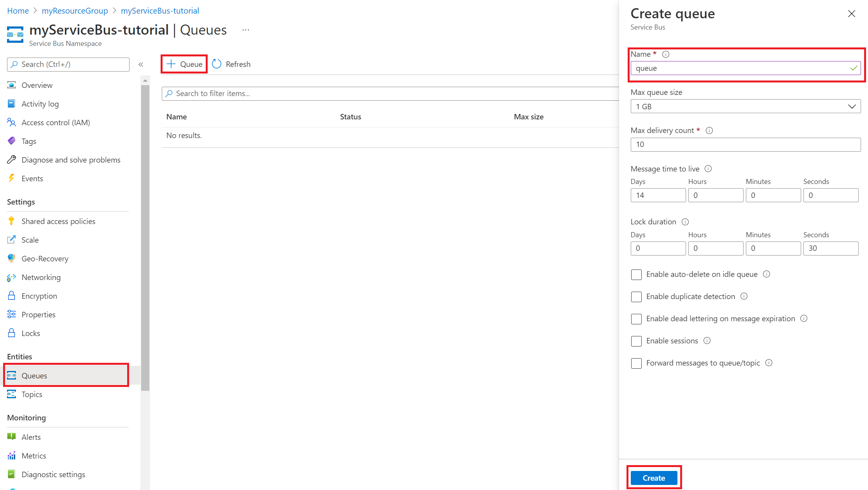Collapse the left navigation panel
868x490 pixels.
click(141, 65)
